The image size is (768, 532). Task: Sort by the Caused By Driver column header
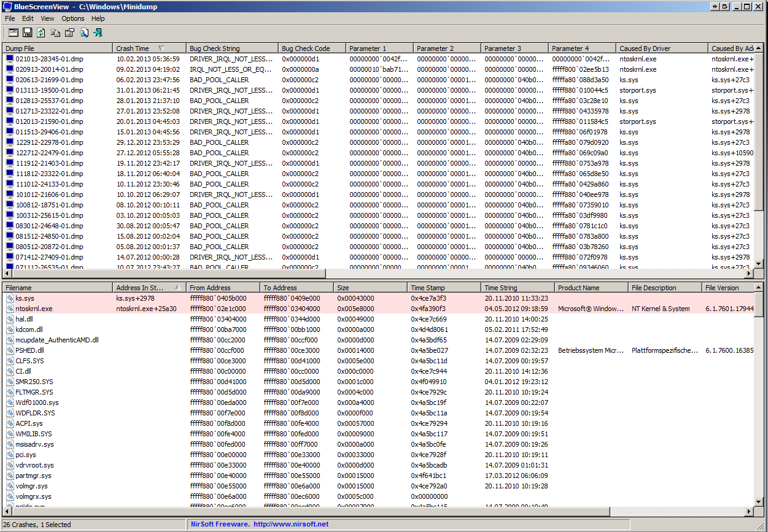[662, 48]
